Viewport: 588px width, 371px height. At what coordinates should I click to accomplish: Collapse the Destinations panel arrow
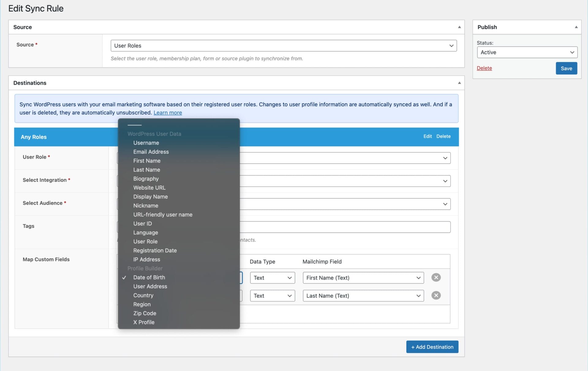[x=459, y=83]
